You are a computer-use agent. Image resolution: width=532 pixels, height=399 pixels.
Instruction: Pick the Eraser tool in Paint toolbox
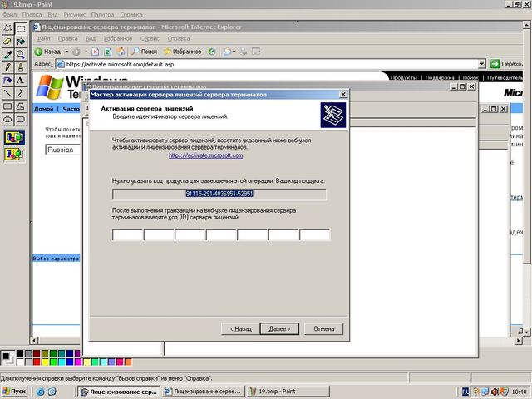(x=7, y=42)
